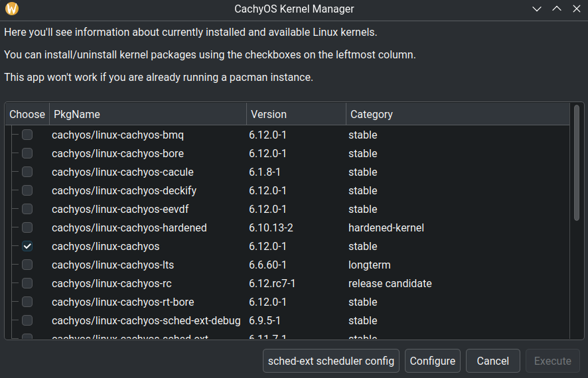Uncheck the linux-cachyos kernel checkbox
This screenshot has width=588, height=378.
tap(27, 246)
